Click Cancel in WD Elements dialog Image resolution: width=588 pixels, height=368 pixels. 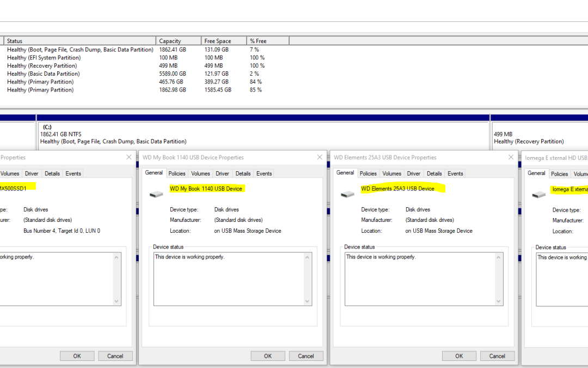click(497, 356)
